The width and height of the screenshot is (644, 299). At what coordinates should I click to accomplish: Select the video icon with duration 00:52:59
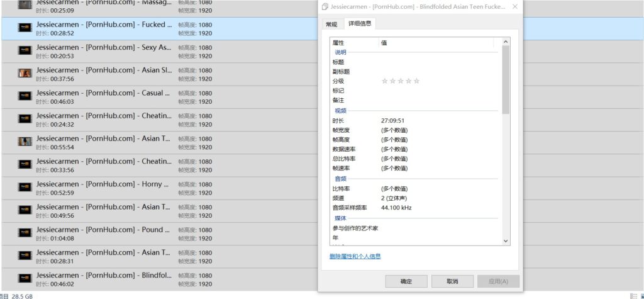25,188
